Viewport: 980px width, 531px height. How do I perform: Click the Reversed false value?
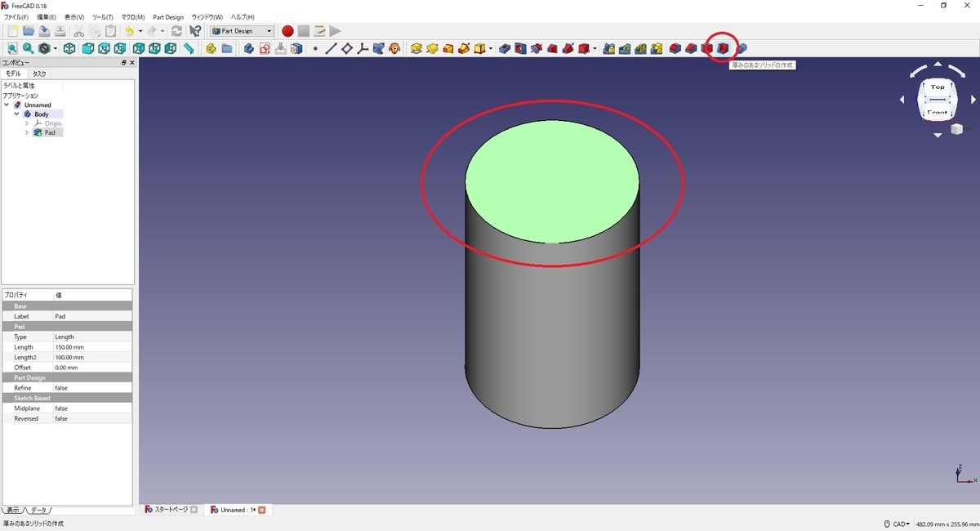(92, 418)
